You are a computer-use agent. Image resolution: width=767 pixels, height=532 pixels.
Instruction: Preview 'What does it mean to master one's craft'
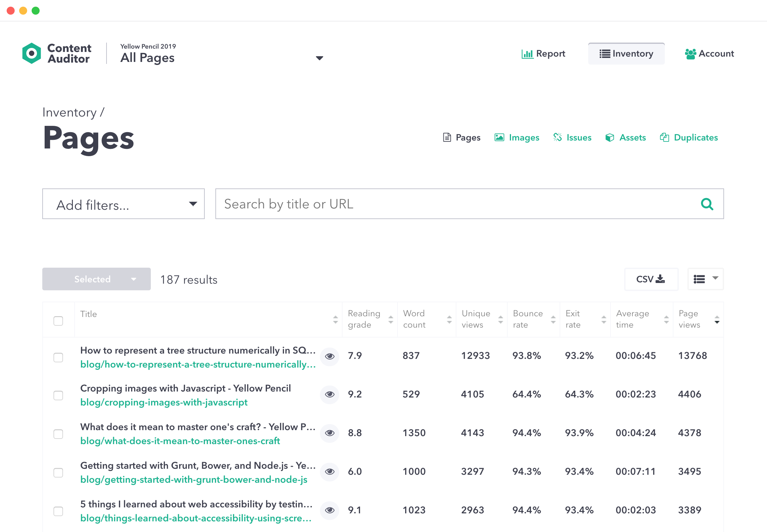(x=329, y=433)
